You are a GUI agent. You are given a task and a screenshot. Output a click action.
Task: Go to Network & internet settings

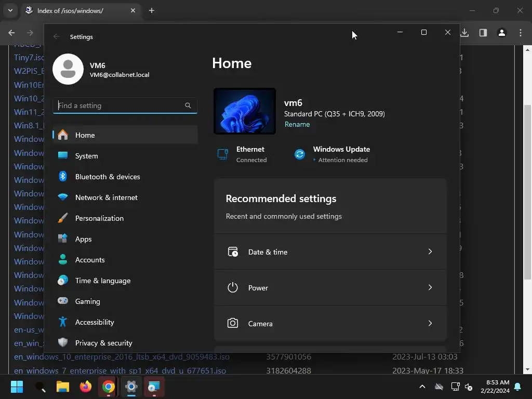pos(125,197)
